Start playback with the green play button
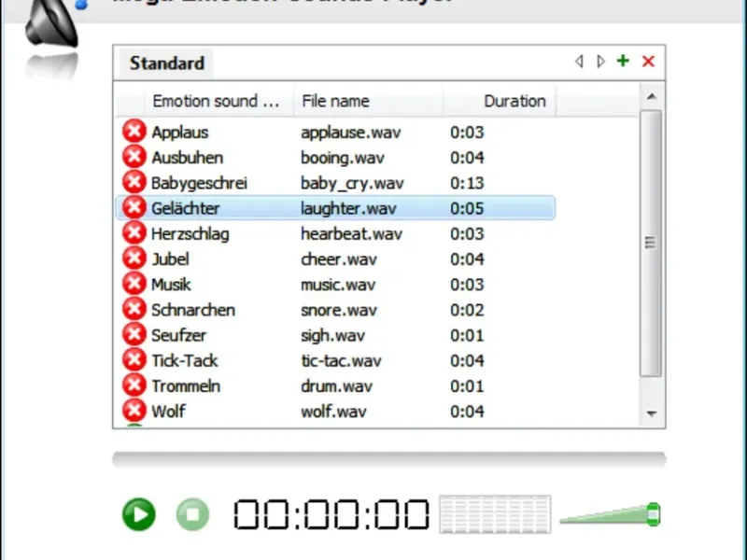Screen dimensions: 747x560 pos(139,514)
